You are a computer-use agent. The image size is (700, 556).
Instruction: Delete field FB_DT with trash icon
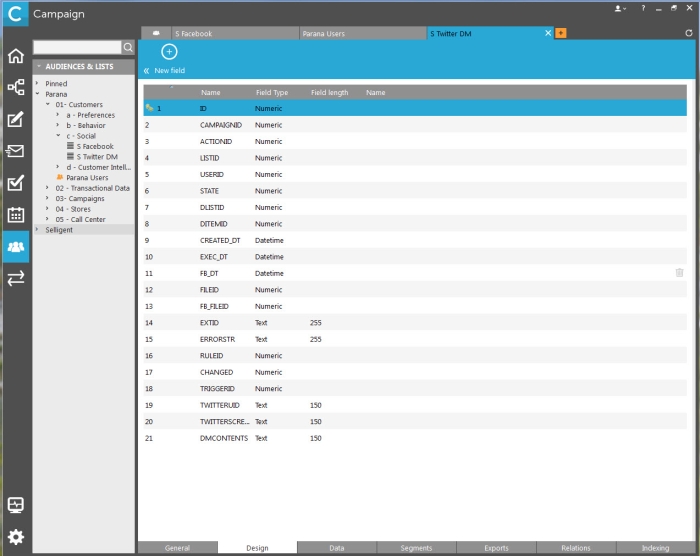(x=679, y=273)
